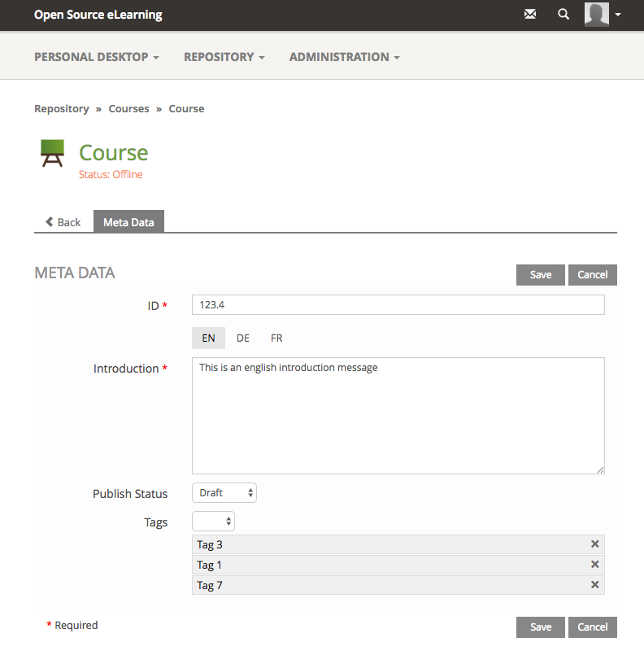Image resolution: width=644 pixels, height=655 pixels.
Task: Open the Tags select dropdown
Action: pos(214,522)
